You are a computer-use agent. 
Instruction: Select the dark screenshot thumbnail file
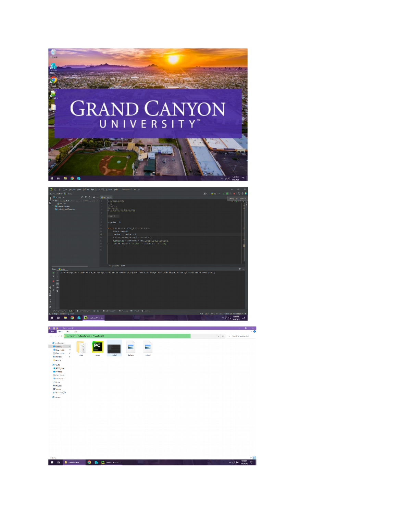pyautogui.click(x=114, y=348)
